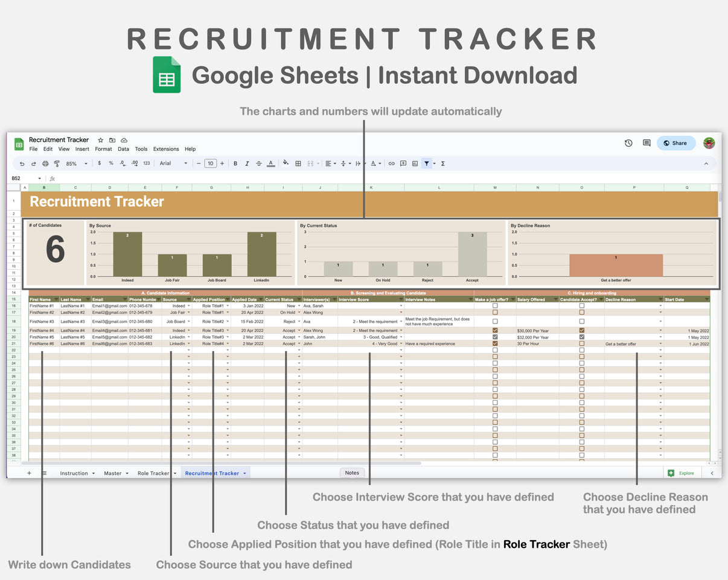Switch to the Role Tracker sheet tab
Viewport: 728px width, 580px height.
[x=152, y=473]
